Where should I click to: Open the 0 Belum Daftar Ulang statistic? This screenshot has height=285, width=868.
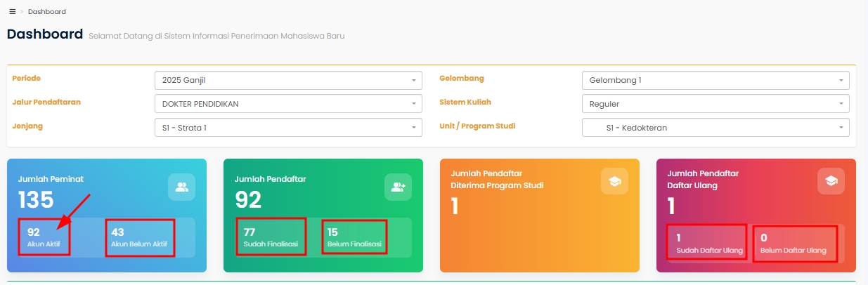tap(794, 243)
